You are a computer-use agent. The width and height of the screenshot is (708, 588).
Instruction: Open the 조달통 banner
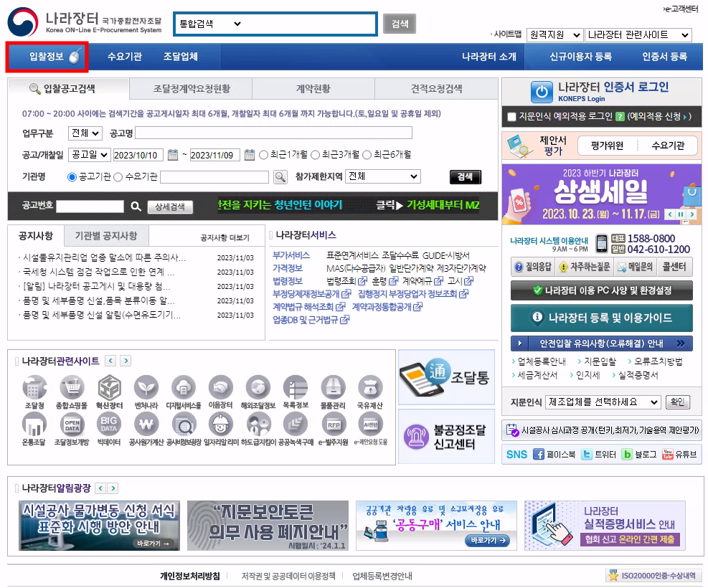tap(447, 378)
